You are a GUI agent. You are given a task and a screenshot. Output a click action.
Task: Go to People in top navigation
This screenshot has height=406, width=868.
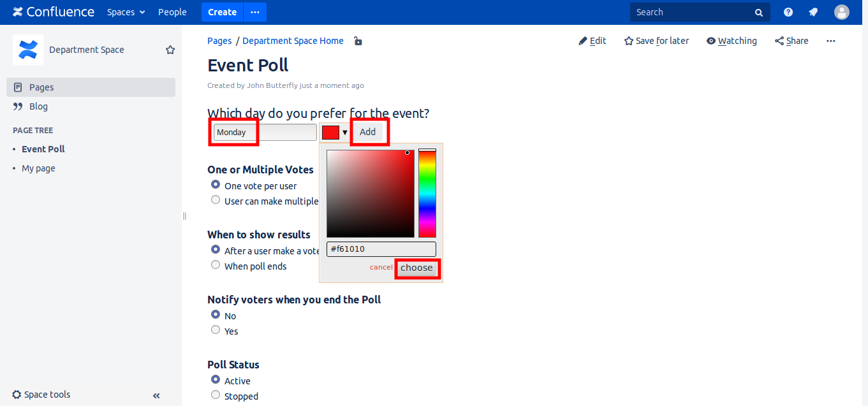coord(172,12)
